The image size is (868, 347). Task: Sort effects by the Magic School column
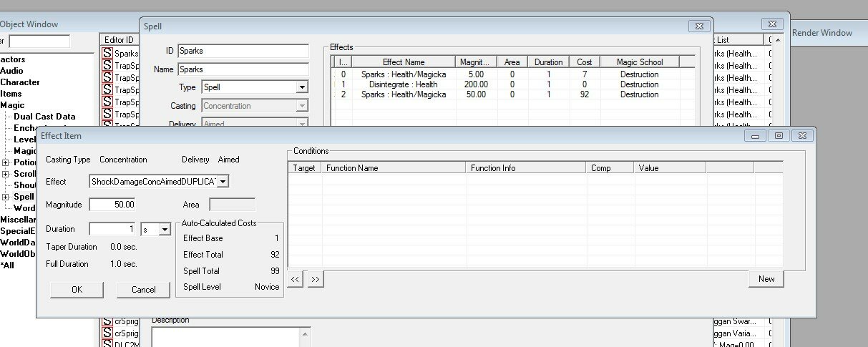(x=640, y=62)
